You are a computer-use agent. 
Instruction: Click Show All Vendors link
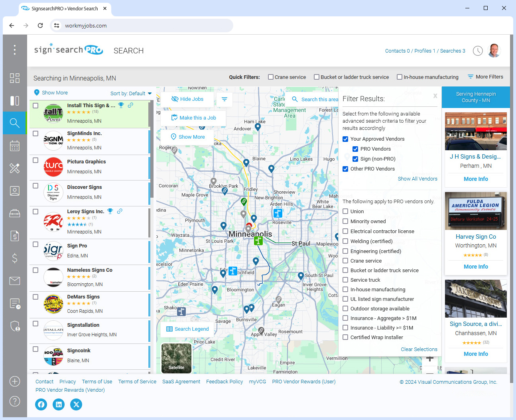[418, 179]
